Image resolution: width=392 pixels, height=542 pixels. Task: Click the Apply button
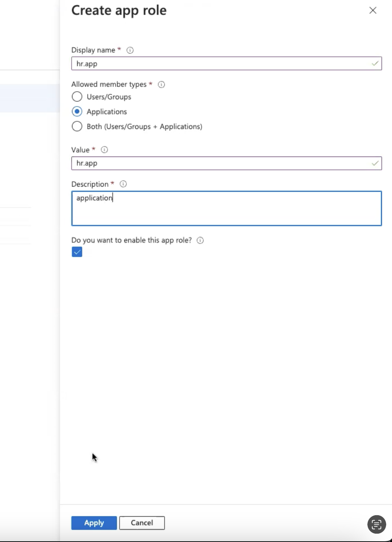click(x=93, y=523)
